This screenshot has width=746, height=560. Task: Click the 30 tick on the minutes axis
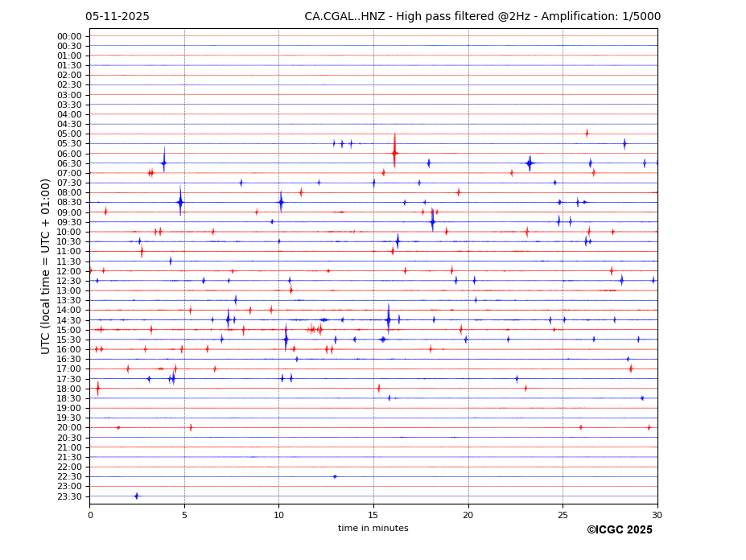657,515
